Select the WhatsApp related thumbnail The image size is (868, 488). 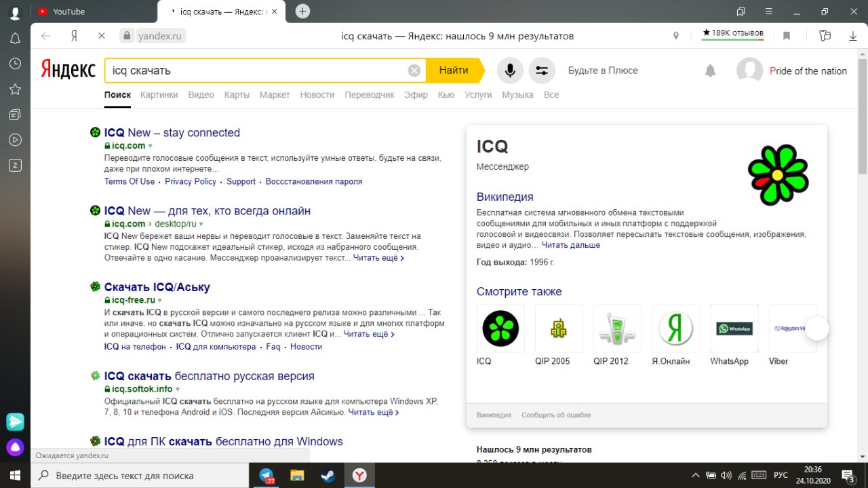point(734,329)
